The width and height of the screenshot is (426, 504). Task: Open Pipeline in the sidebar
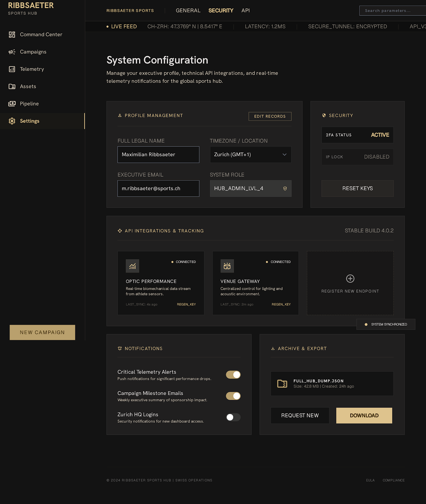[42, 104]
